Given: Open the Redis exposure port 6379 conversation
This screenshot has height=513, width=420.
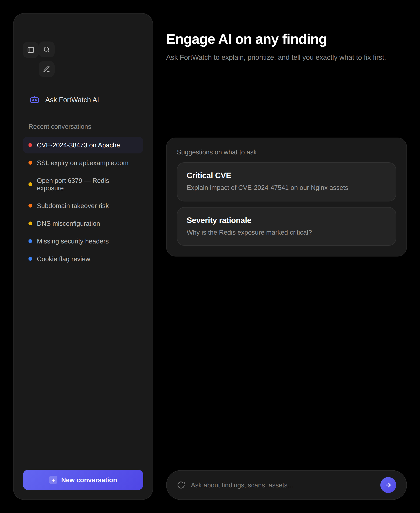Looking at the screenshot, I should coord(73,184).
